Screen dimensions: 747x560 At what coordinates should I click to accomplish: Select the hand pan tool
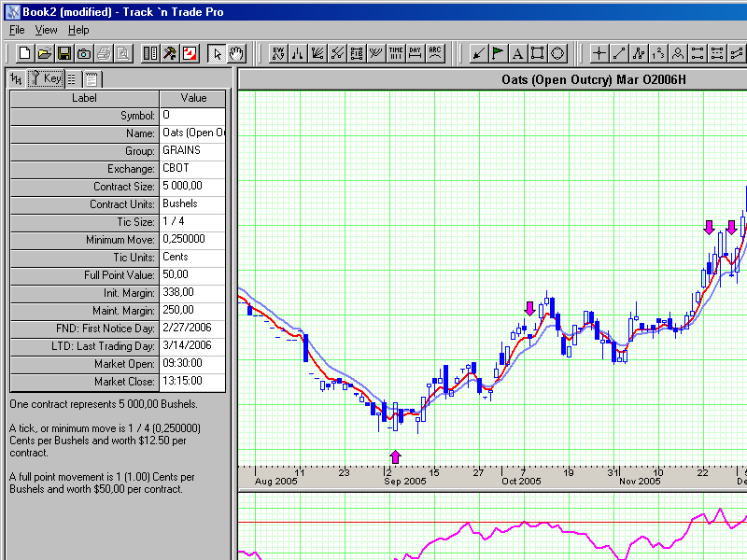point(237,53)
